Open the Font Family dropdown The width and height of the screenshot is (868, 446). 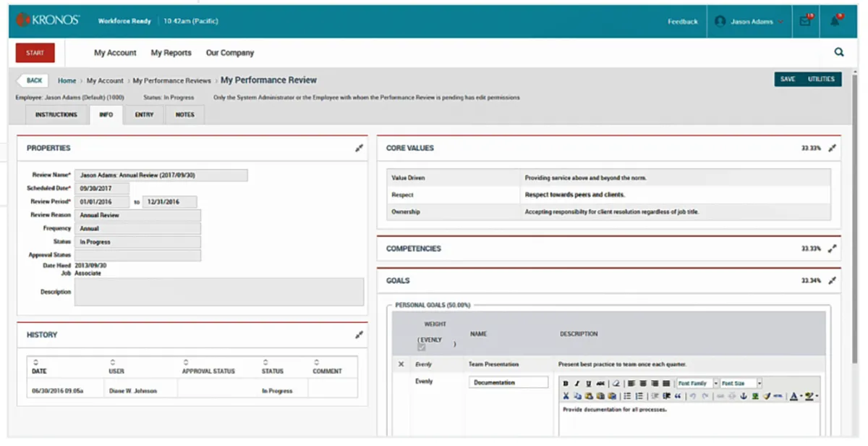(x=716, y=383)
